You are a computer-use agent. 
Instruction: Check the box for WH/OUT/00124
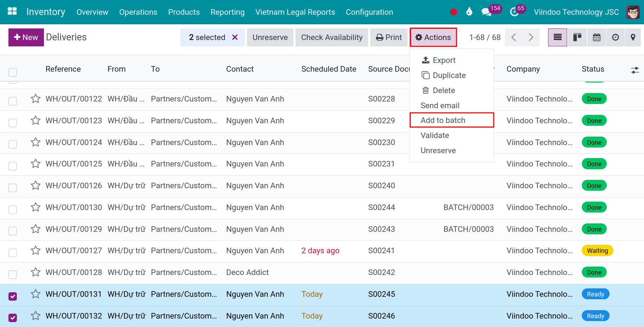[x=13, y=144]
